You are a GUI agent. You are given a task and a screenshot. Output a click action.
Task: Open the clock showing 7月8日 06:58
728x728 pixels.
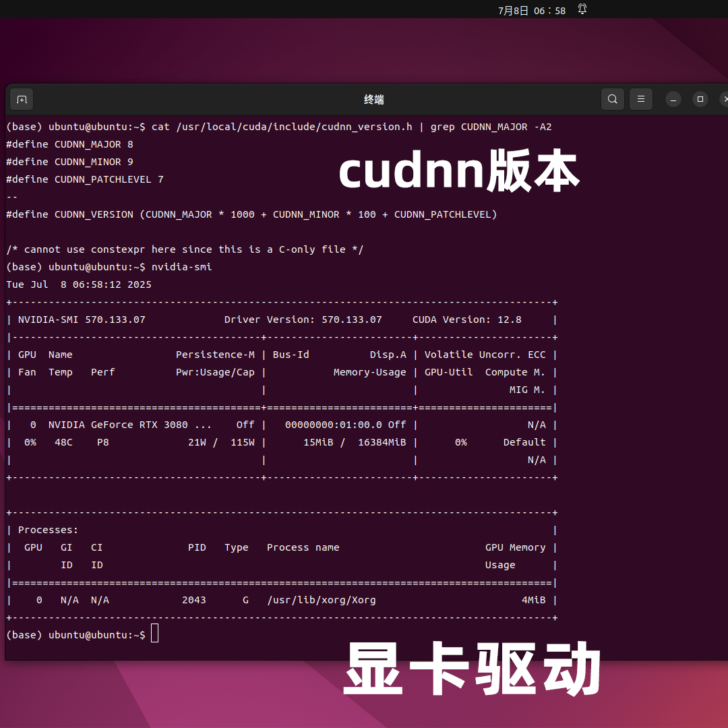click(x=532, y=10)
